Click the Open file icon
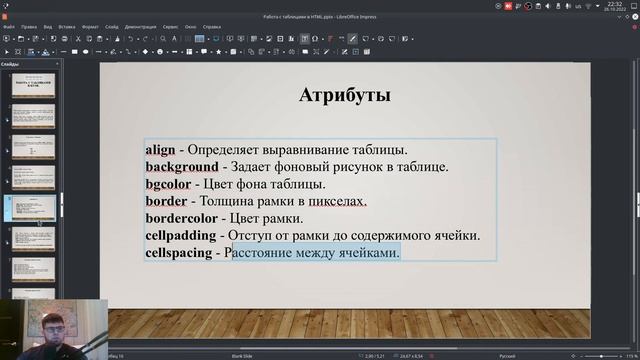 pos(21,39)
